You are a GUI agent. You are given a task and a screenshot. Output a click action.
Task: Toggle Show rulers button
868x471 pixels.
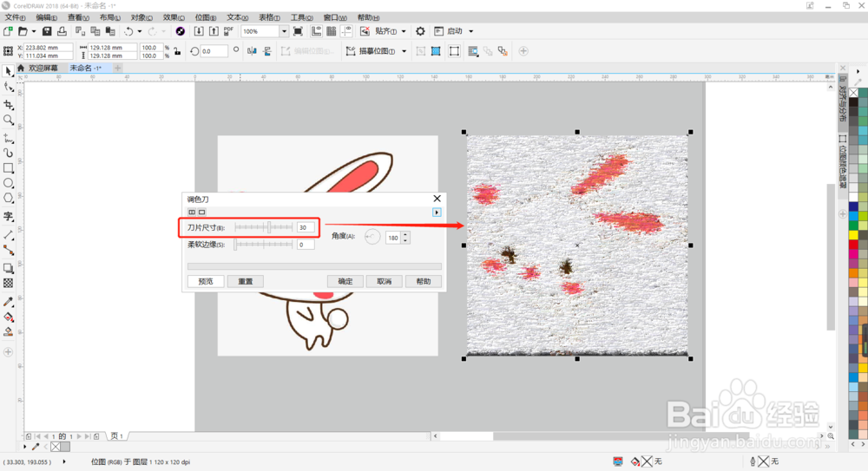pos(316,31)
